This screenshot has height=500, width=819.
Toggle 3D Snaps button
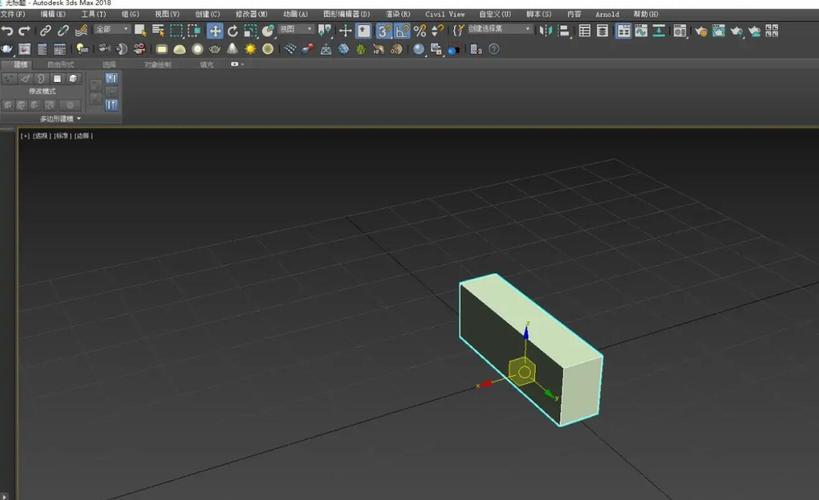click(x=384, y=31)
